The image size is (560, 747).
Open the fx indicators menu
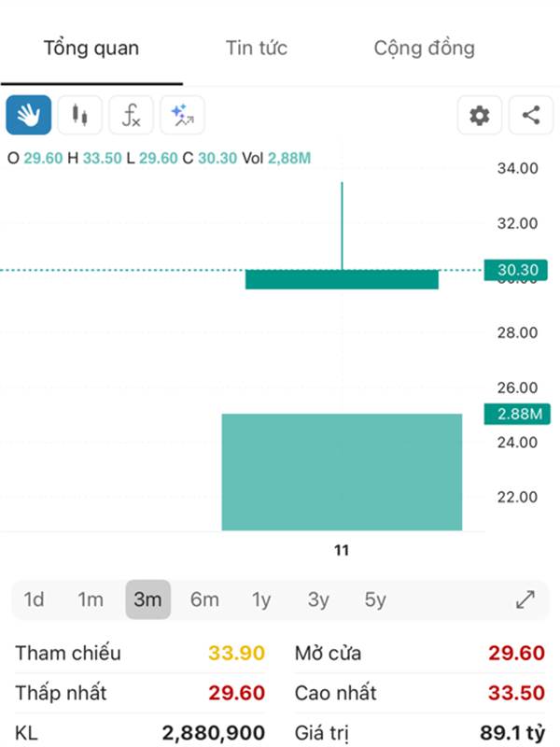pyautogui.click(x=132, y=116)
